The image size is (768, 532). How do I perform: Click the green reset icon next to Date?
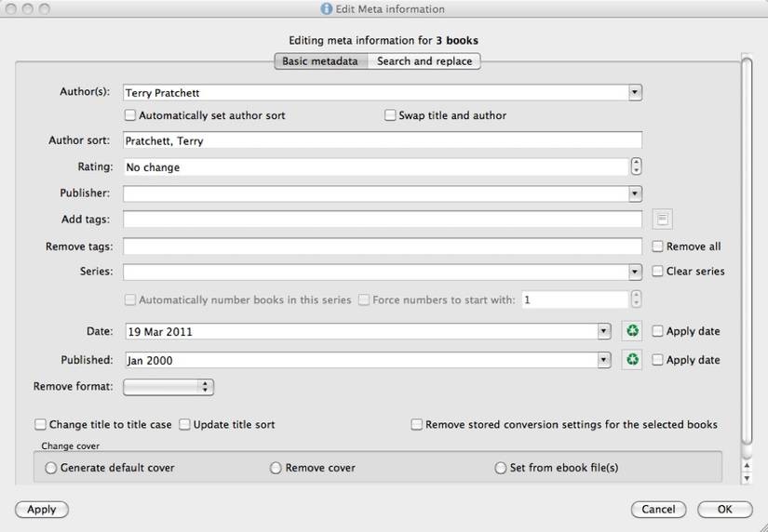point(632,331)
